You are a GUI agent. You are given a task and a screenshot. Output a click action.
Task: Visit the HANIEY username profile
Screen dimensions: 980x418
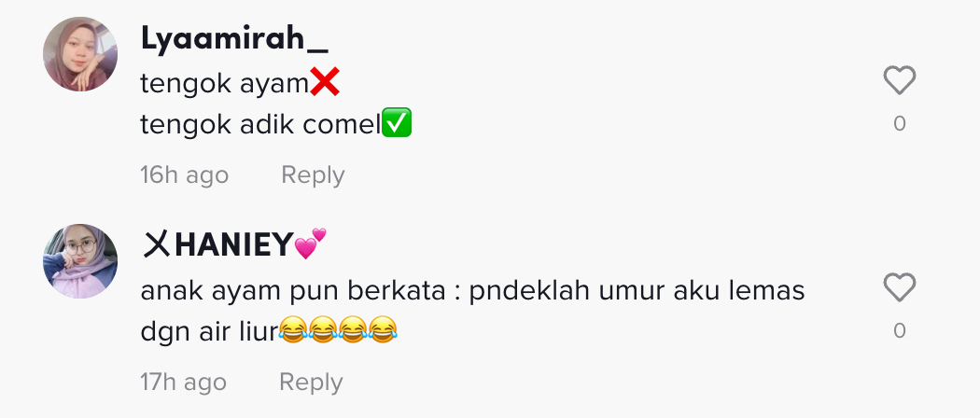(234, 244)
